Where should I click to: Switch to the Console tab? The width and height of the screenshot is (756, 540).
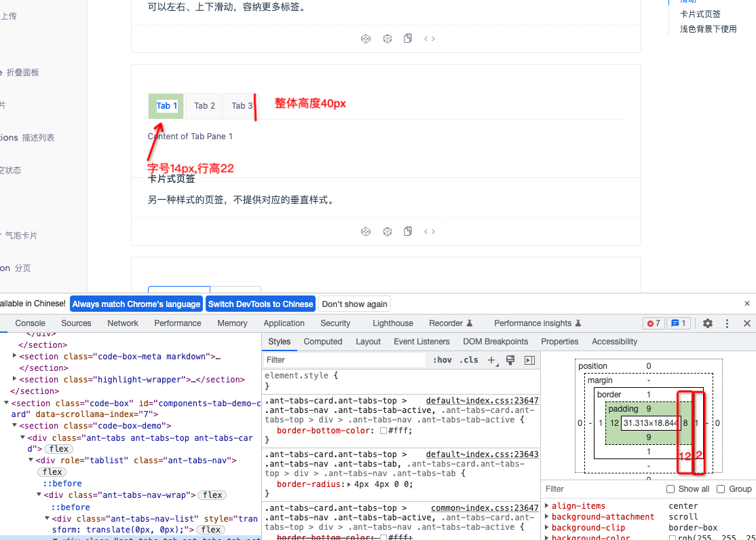coord(31,323)
